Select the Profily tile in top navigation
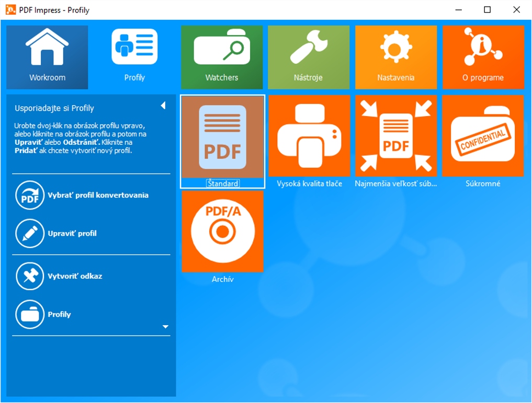532x403 pixels. point(134,57)
